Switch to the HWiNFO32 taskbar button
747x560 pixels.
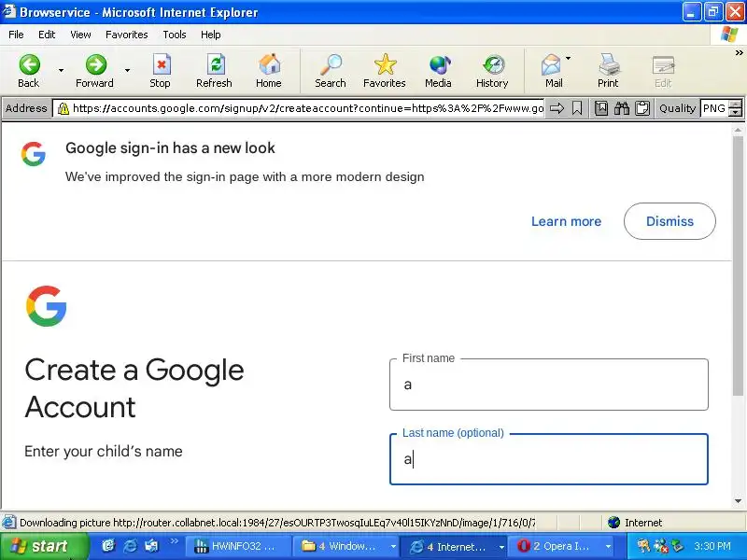pos(236,546)
